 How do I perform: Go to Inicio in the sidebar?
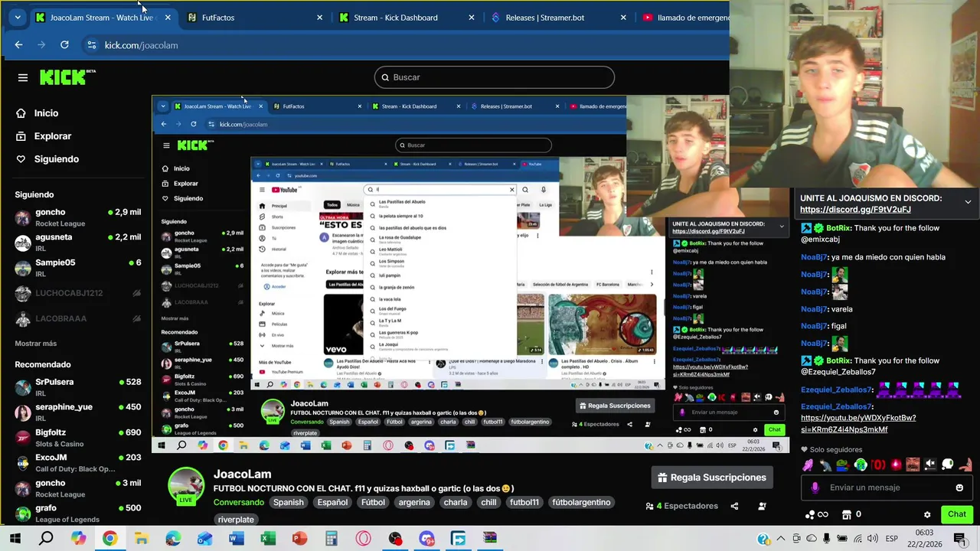[46, 112]
